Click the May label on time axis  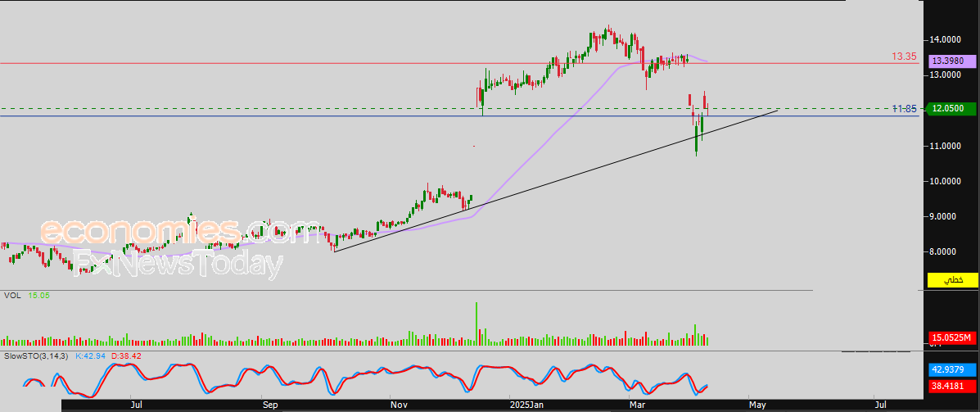coord(758,405)
